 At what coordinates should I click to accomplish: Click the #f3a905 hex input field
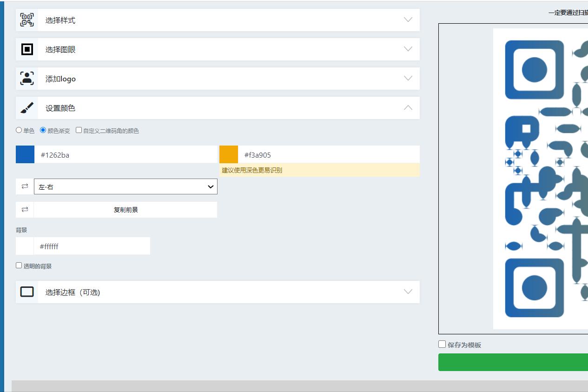[x=329, y=154]
